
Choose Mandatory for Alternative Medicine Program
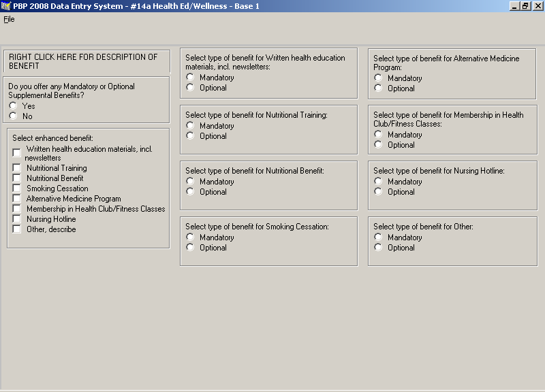[x=378, y=78]
